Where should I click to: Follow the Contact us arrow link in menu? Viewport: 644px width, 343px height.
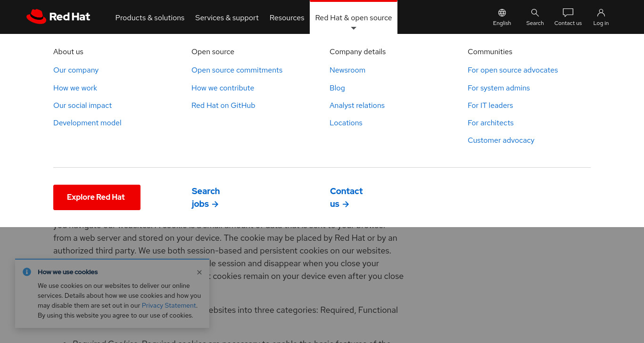[x=346, y=197]
